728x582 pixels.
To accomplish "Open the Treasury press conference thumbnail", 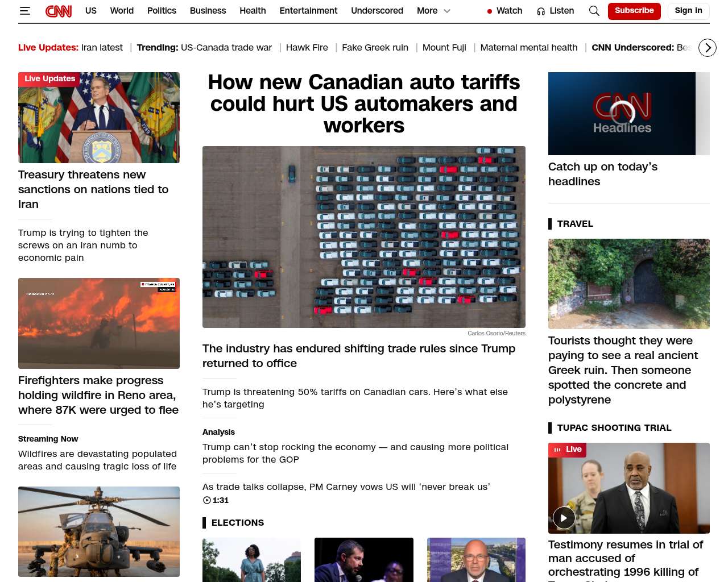I will pyautogui.click(x=99, y=118).
